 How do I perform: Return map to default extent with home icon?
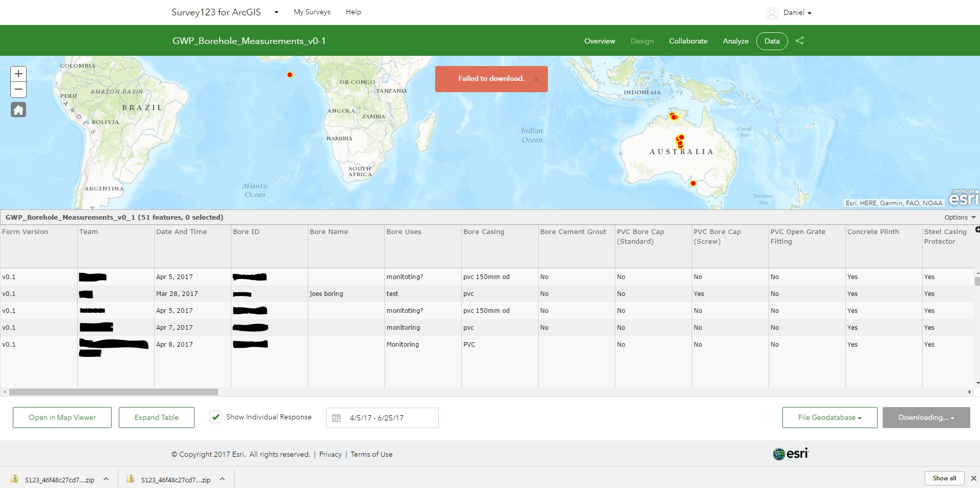click(x=18, y=110)
